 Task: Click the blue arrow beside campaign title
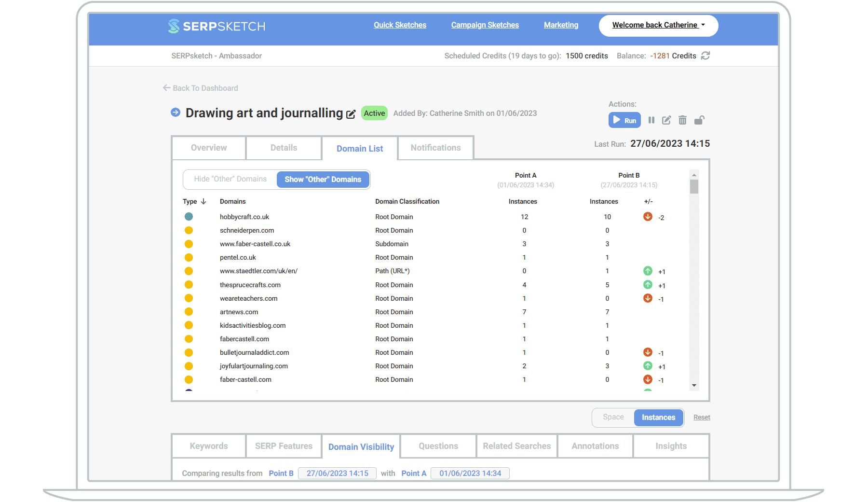pos(176,112)
